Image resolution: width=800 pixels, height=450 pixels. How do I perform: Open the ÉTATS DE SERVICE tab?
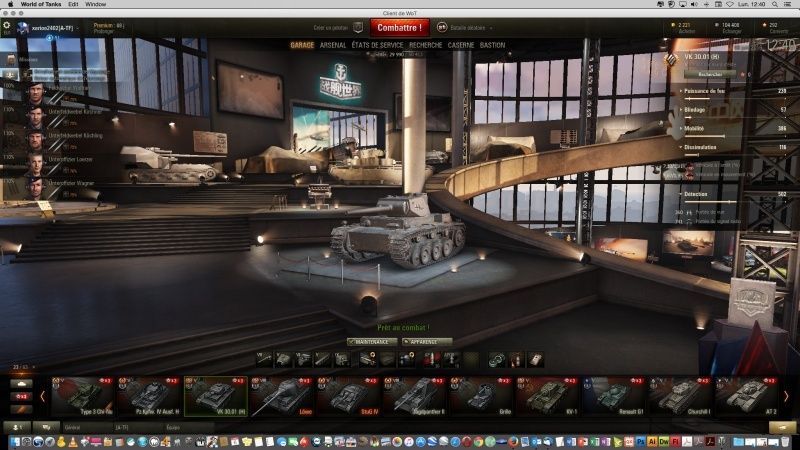tap(377, 45)
